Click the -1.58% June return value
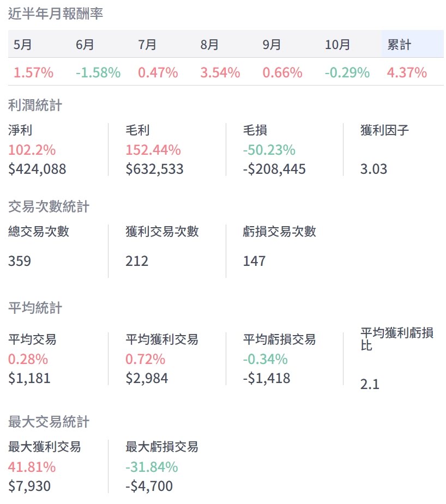 point(98,72)
